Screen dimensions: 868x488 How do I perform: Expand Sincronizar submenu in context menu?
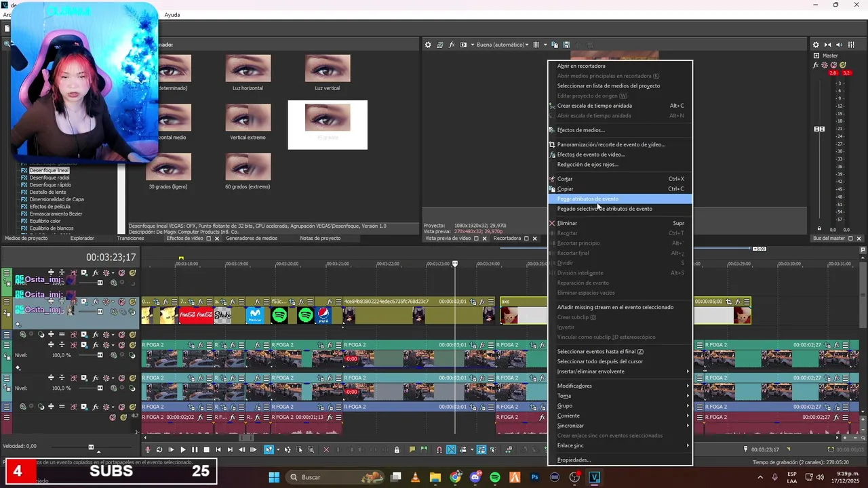620,426
